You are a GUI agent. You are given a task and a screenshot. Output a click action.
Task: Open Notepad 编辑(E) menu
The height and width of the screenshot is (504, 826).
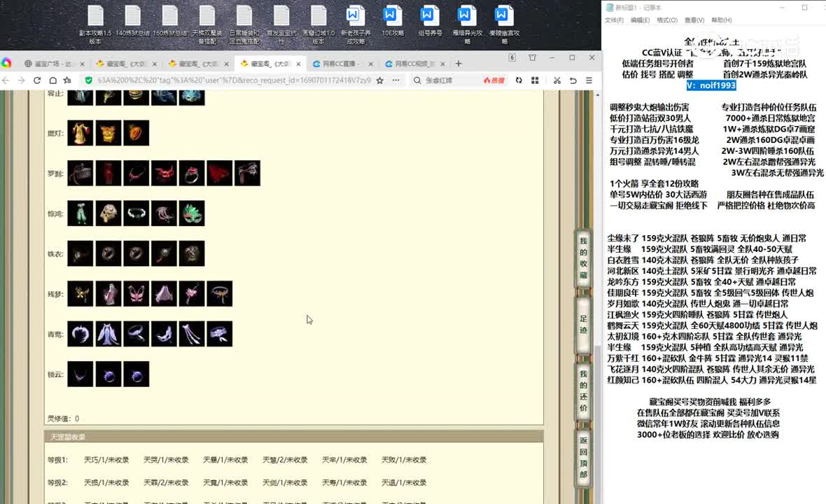pyautogui.click(x=640, y=20)
